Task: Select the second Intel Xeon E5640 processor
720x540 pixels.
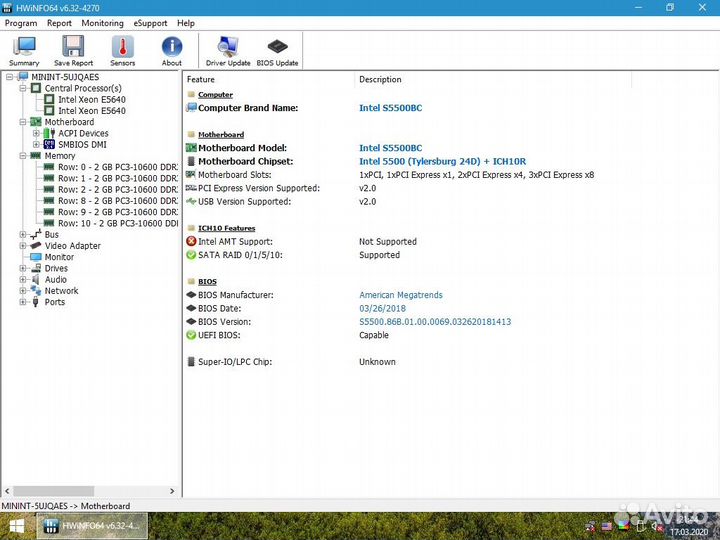Action: click(91, 111)
